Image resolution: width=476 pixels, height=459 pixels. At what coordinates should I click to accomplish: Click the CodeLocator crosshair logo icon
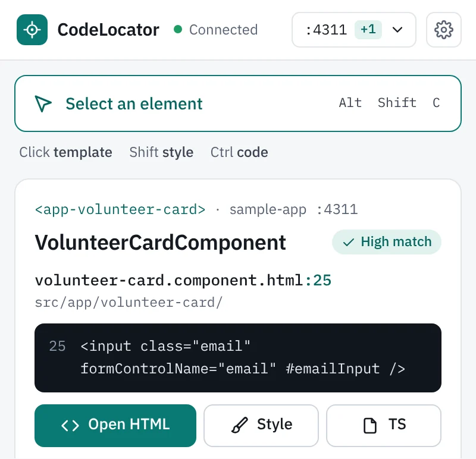click(x=32, y=30)
